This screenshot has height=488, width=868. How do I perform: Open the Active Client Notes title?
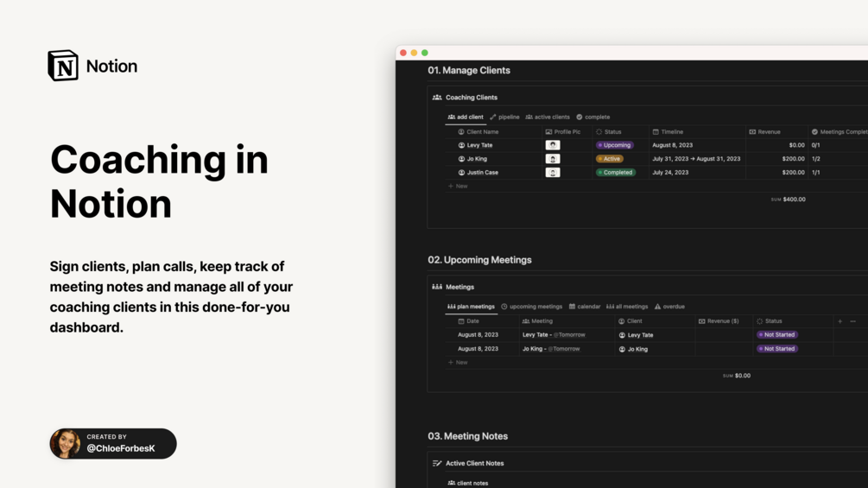point(474,463)
